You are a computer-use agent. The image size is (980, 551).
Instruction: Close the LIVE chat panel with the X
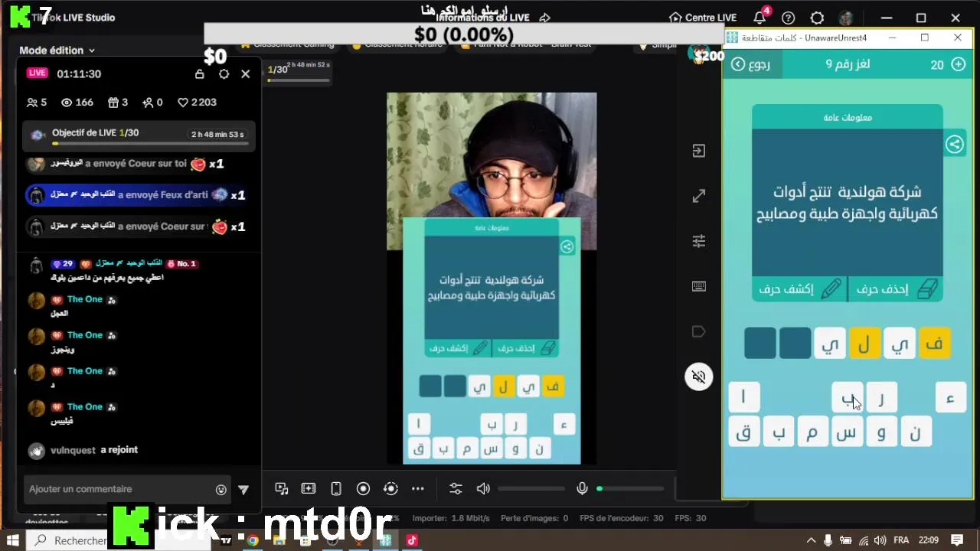245,74
